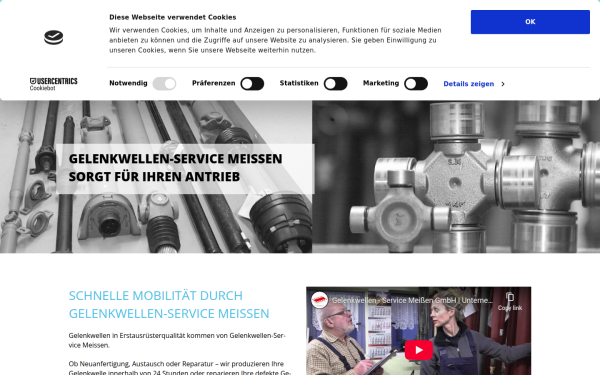Click the Cookiebot checkmark logo icon

click(54, 37)
